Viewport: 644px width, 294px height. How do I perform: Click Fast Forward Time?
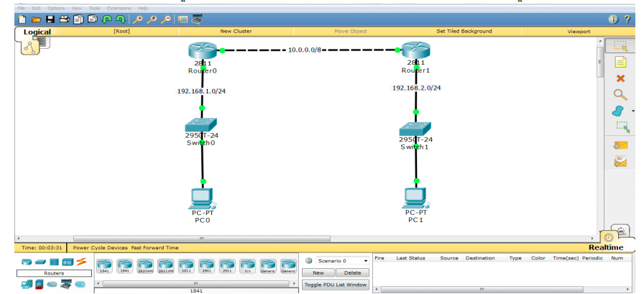[x=155, y=247]
